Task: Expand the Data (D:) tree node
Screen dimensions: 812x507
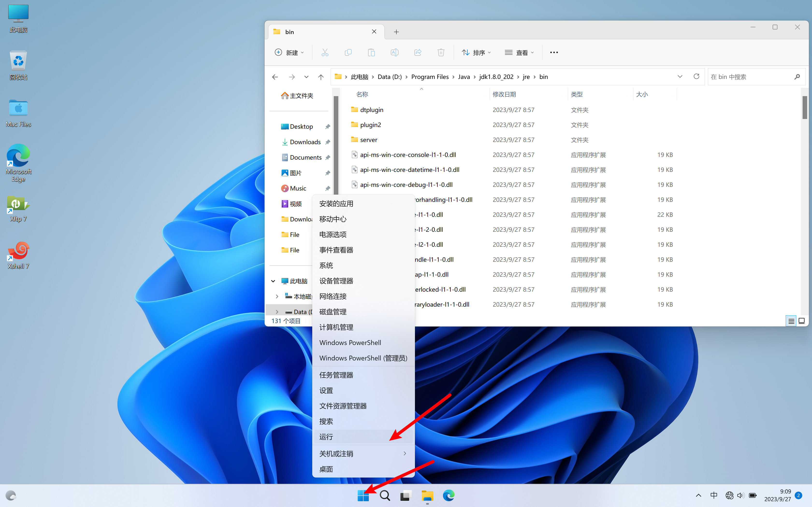Action: [277, 312]
